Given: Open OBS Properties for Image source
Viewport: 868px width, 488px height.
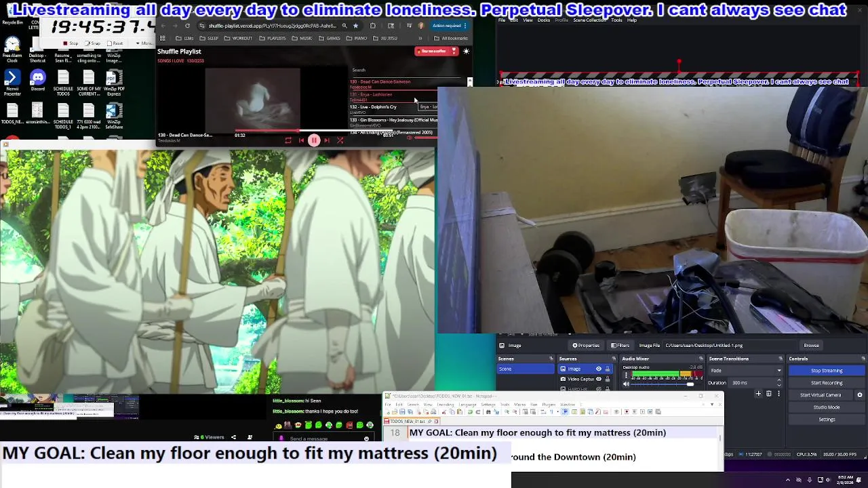Looking at the screenshot, I should [x=585, y=346].
